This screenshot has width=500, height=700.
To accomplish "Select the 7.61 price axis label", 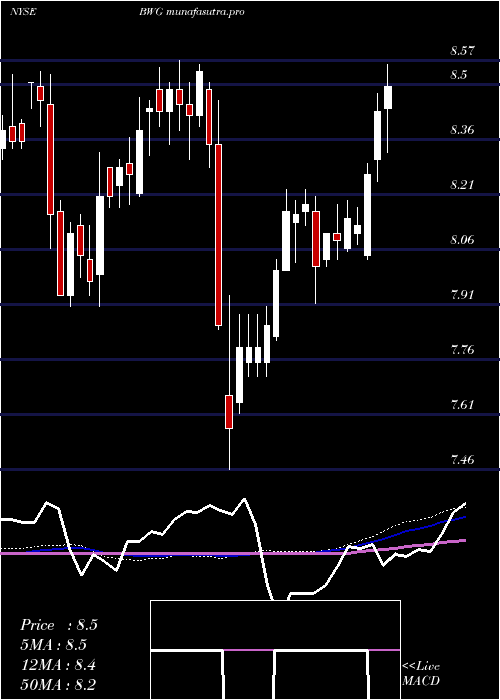I will tap(462, 405).
